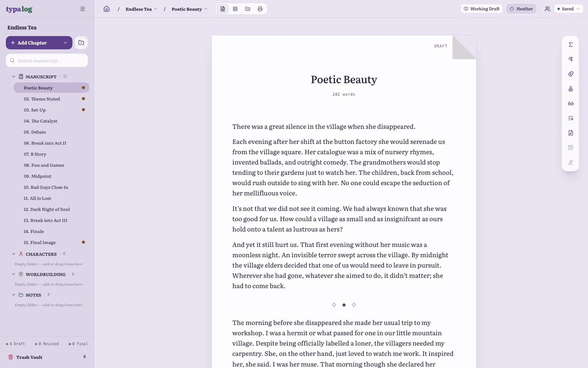Go to home via house icon
Image resolution: width=588 pixels, height=368 pixels.
107,9
